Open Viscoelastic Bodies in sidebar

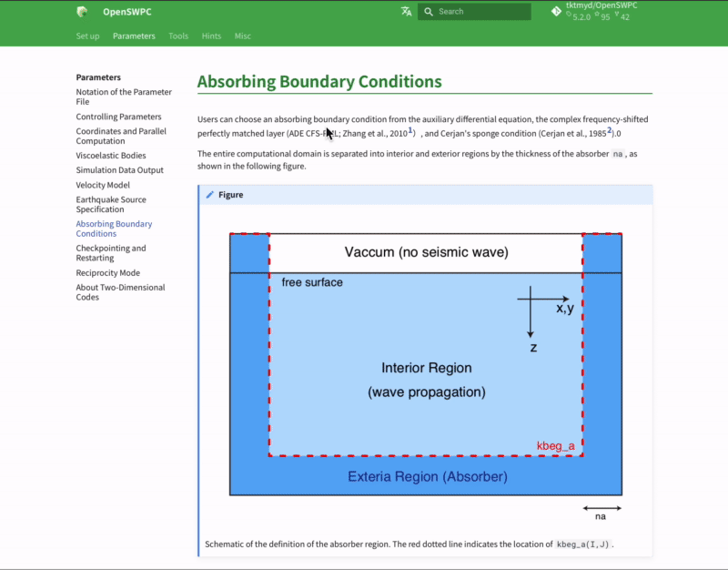pyautogui.click(x=110, y=155)
